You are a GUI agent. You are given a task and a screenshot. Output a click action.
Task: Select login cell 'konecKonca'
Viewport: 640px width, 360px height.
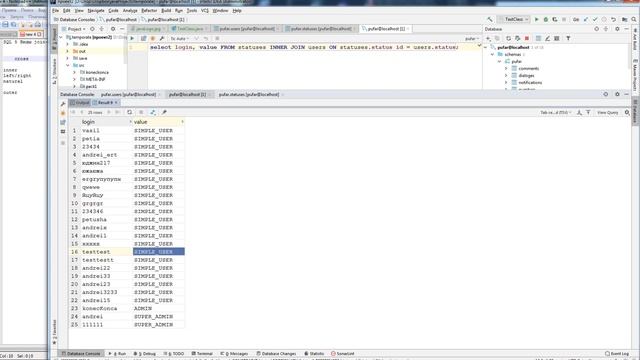[106, 309]
